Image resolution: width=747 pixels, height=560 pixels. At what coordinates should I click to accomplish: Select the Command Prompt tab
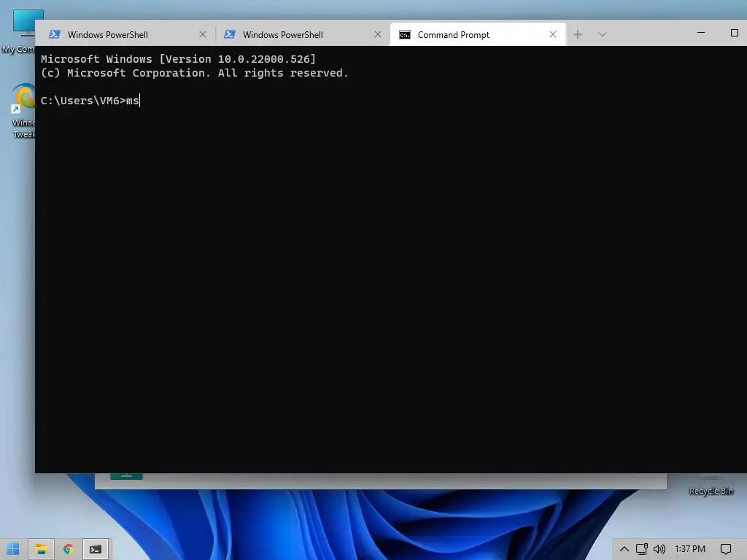tap(478, 34)
